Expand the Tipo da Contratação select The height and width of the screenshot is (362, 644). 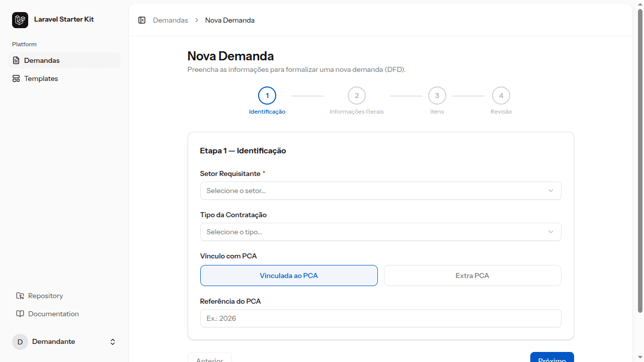(380, 232)
